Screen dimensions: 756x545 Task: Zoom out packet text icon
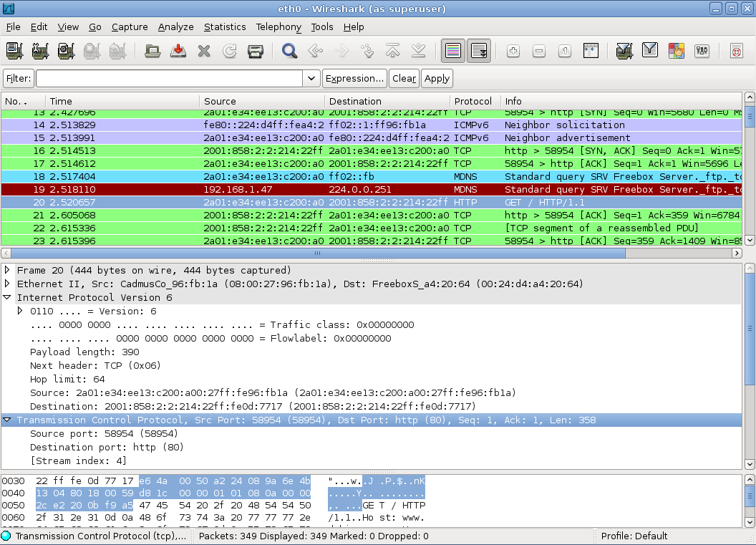(x=539, y=51)
